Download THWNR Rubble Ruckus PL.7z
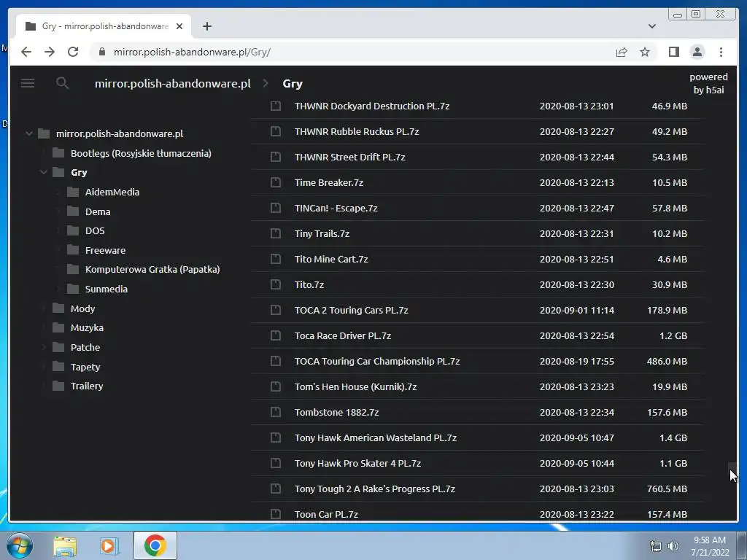Viewport: 747px width, 560px height. (357, 131)
